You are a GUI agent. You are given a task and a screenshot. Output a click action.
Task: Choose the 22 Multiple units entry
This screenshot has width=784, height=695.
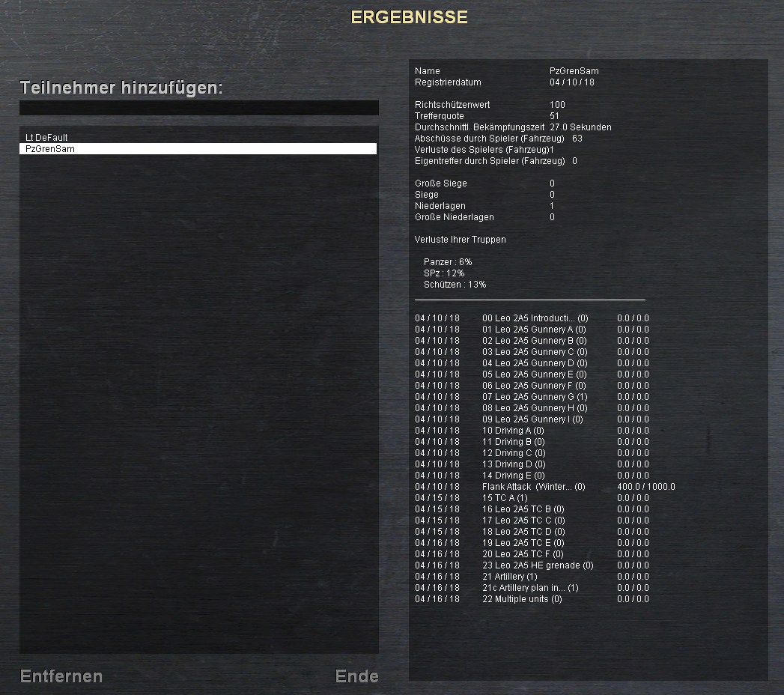[522, 599]
